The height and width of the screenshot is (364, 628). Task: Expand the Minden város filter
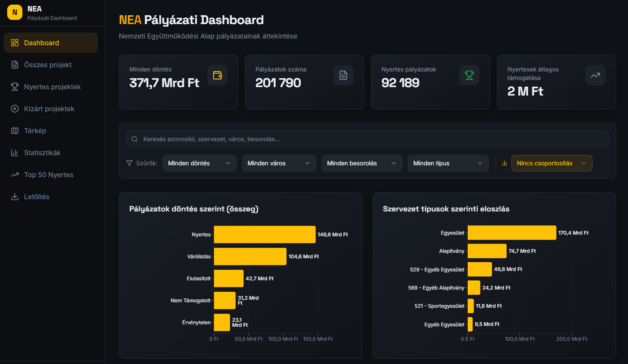coord(279,163)
